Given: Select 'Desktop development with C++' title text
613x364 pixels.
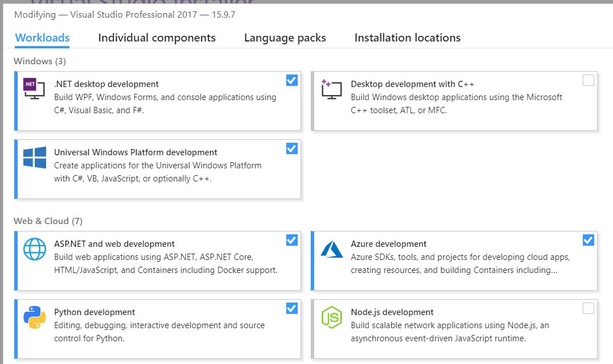Looking at the screenshot, I should [413, 84].
